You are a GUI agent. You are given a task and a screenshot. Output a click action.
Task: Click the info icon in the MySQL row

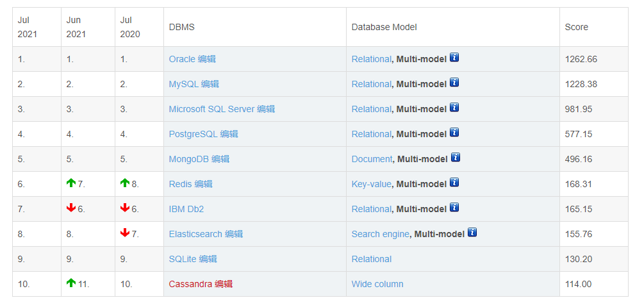click(x=454, y=82)
